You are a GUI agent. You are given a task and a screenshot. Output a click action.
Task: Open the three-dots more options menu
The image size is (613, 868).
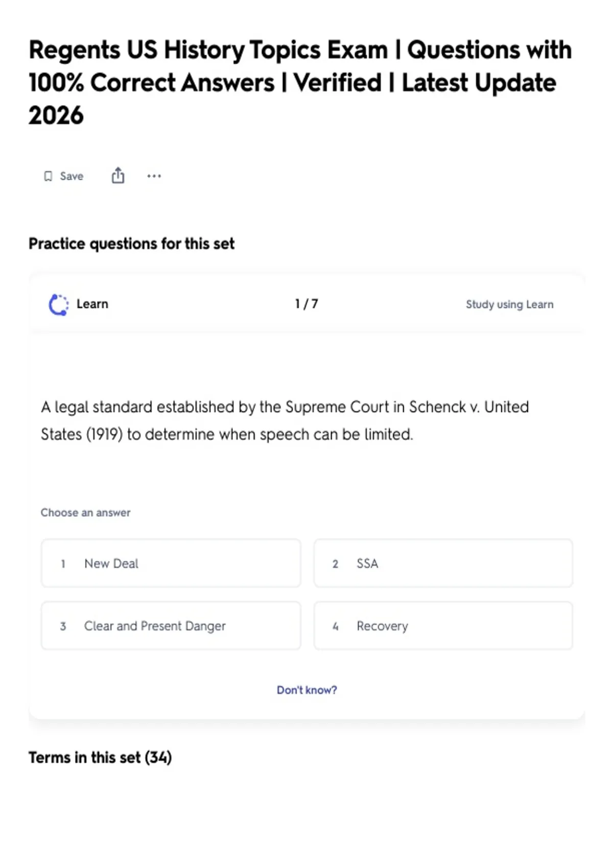click(x=154, y=176)
